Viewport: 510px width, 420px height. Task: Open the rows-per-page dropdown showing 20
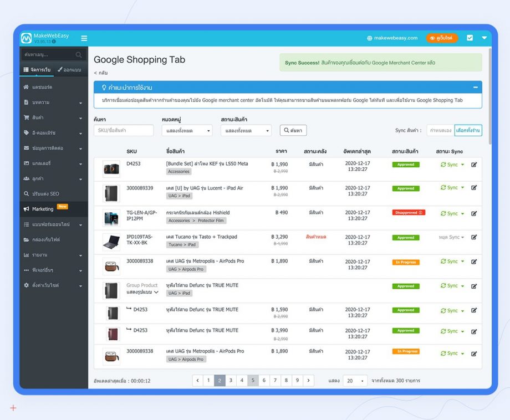click(355, 381)
